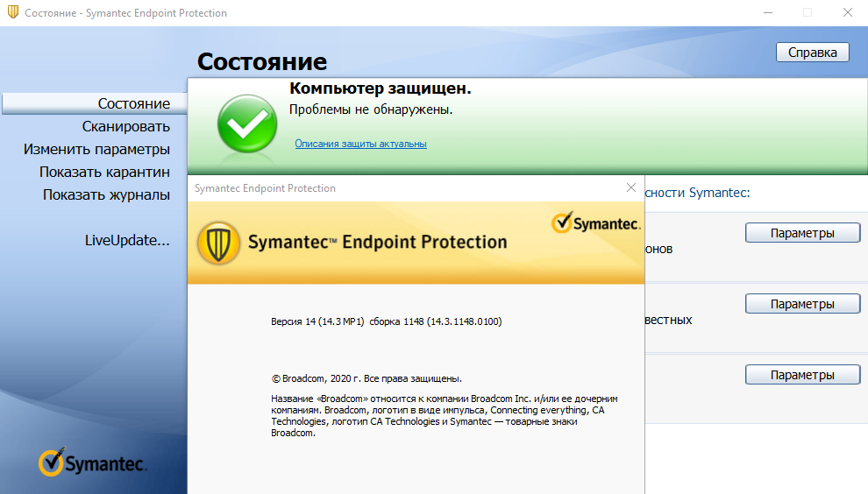Click the Symantec logo at sidebar bottom
This screenshot has height=494, width=868.
(x=92, y=462)
